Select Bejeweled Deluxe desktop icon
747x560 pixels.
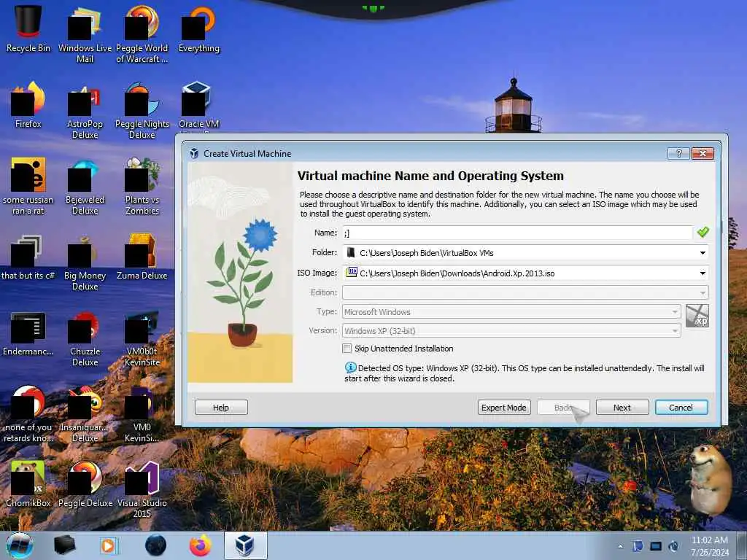(x=85, y=186)
